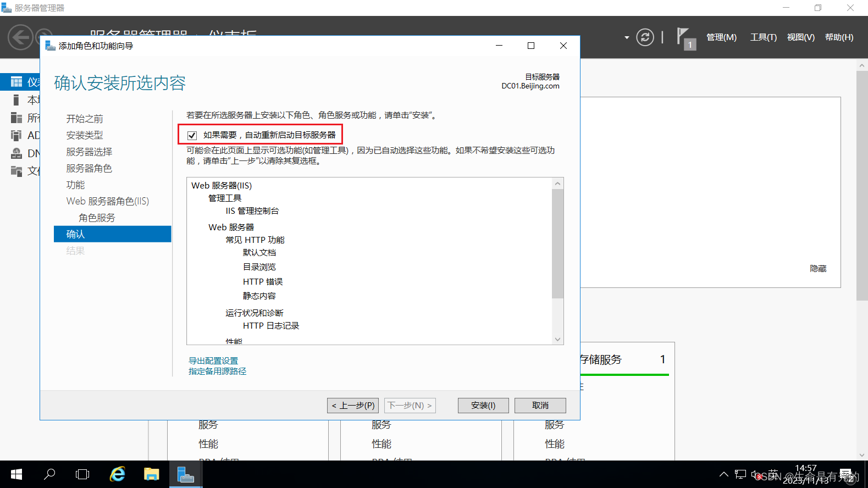
Task: Open Task View on the taskbar
Action: (82, 474)
